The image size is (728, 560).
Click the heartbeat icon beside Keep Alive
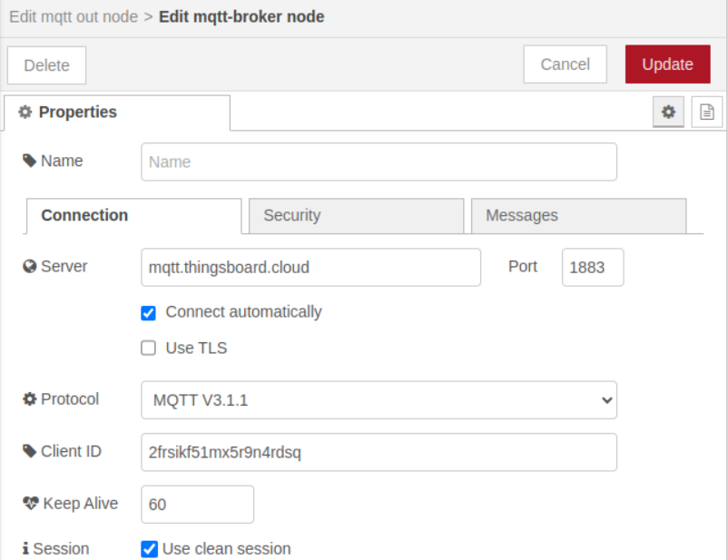point(30,504)
